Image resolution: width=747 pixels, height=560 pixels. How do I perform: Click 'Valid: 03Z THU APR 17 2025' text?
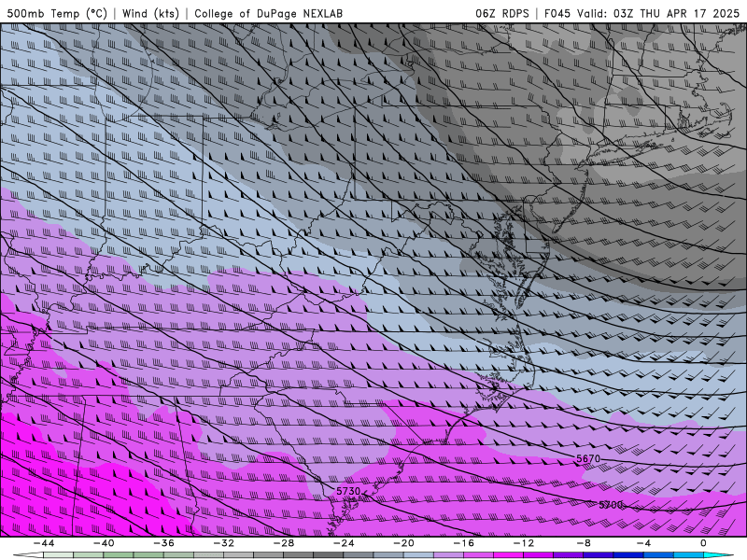click(658, 13)
